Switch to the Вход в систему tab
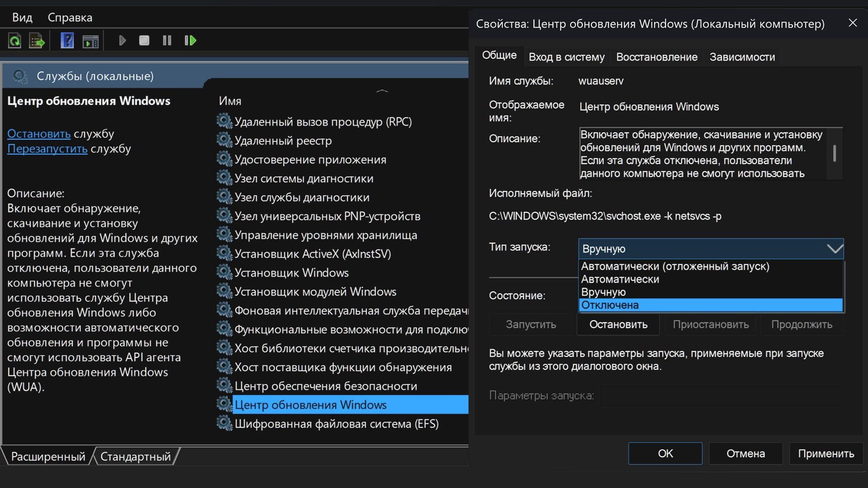This screenshot has height=488, width=868. [566, 57]
